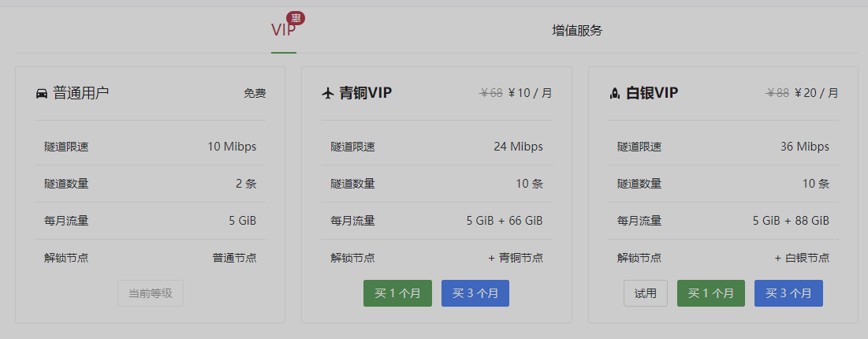Click 试用 for 白银VIP
868x339 pixels.
[646, 293]
